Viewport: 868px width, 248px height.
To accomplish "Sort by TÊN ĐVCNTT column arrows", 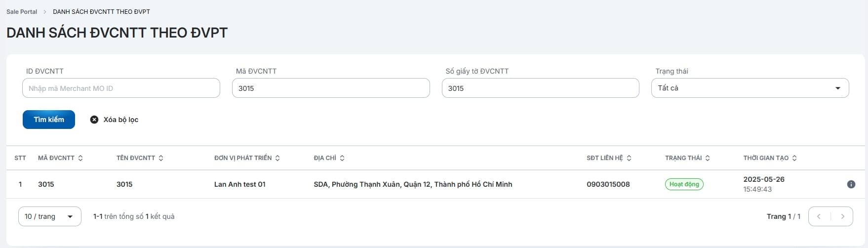I will tap(161, 158).
